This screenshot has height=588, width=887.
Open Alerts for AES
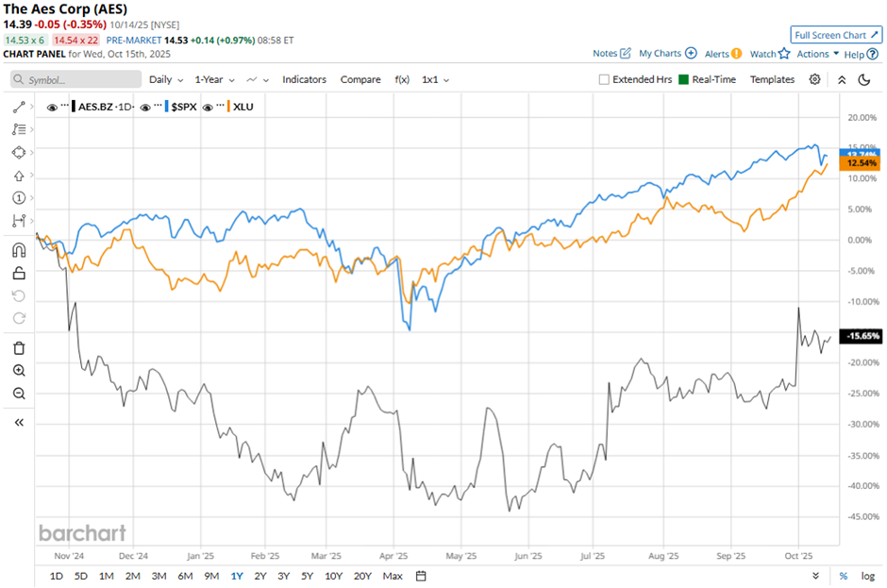(x=723, y=54)
